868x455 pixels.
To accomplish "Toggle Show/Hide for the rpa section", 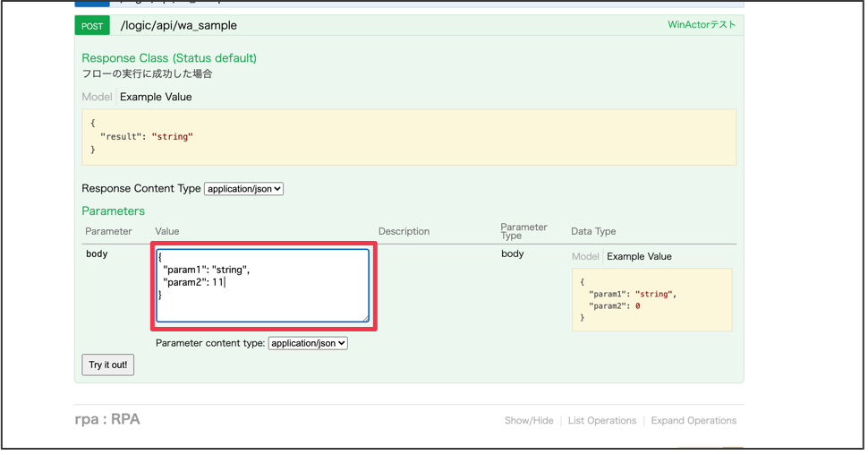I will pos(529,421).
